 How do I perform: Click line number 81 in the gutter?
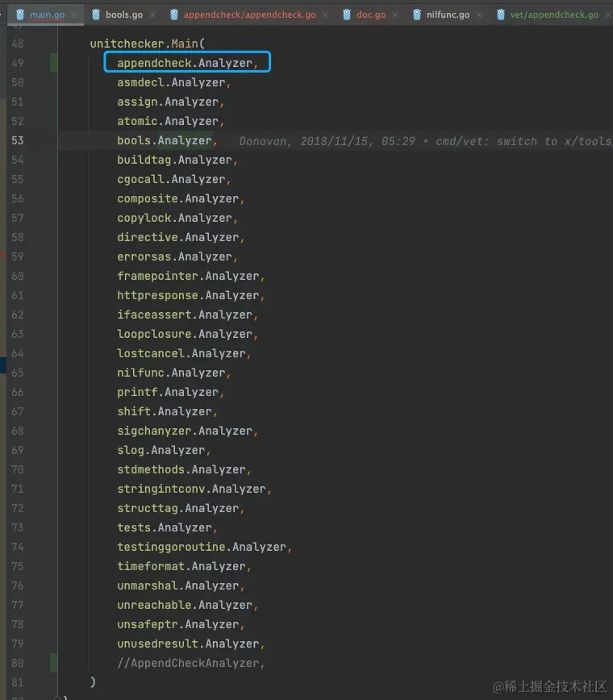coord(18,682)
